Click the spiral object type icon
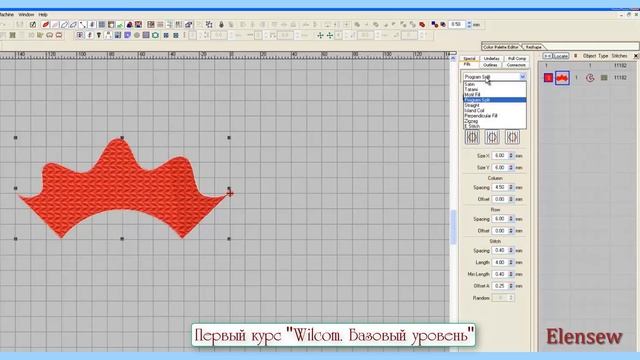Image resolution: width=640 pixels, height=360 pixels. coord(590,78)
